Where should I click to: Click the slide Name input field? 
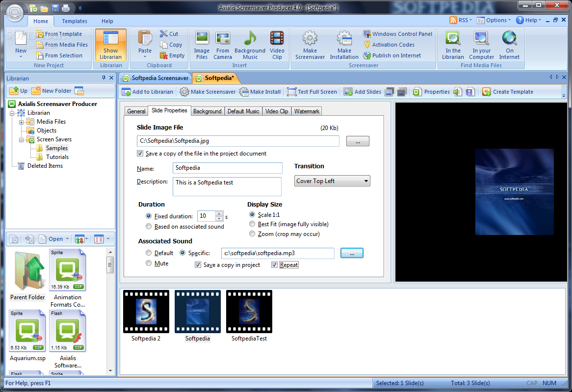[x=227, y=168]
